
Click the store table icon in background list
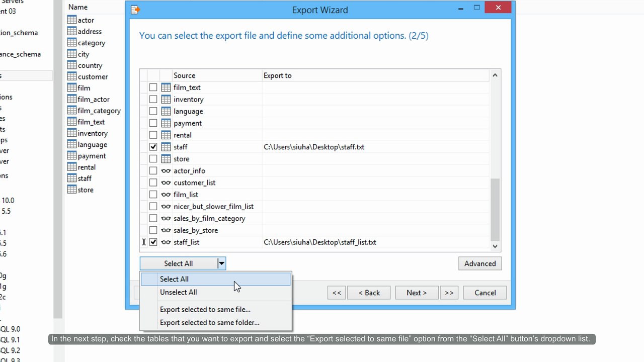pos(72,190)
